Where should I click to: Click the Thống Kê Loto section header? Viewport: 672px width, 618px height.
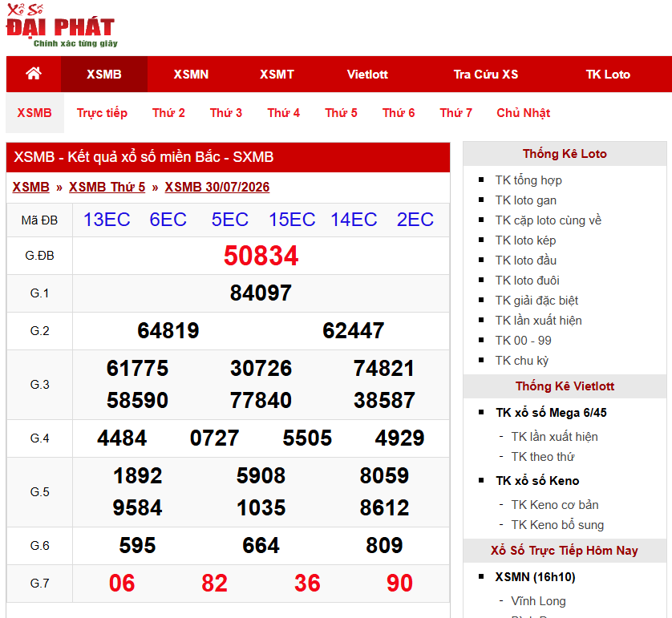click(565, 154)
